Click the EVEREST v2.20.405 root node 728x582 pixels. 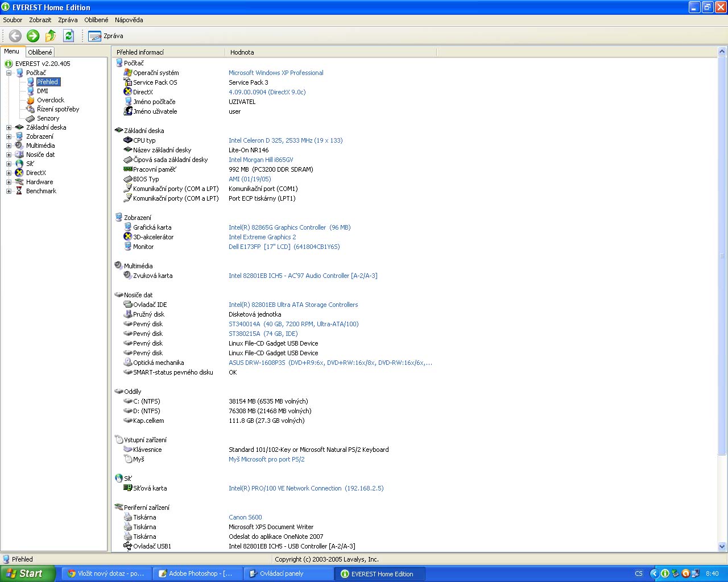pyautogui.click(x=43, y=64)
